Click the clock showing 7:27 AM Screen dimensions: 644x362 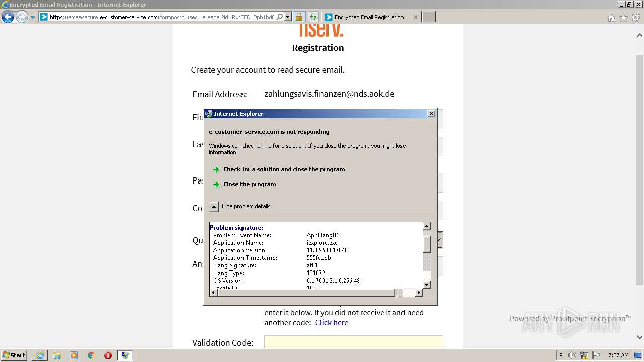[618, 355]
